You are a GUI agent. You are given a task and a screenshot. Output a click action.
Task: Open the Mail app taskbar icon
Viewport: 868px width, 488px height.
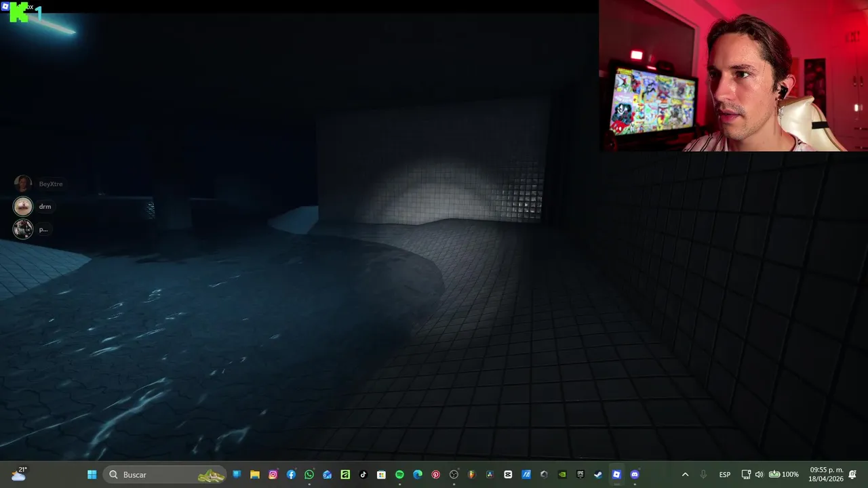click(328, 474)
